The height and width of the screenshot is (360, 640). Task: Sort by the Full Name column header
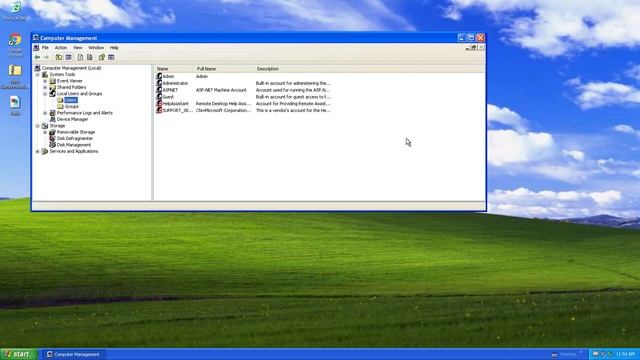tap(224, 69)
